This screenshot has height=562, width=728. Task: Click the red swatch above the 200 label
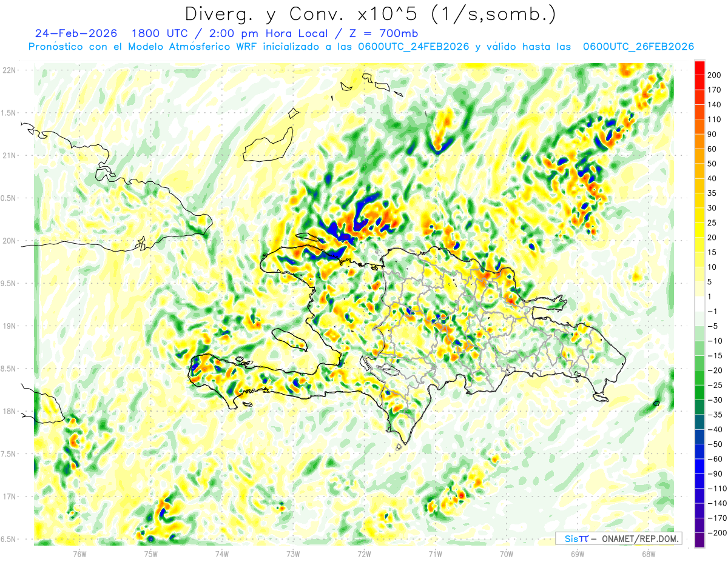699,67
